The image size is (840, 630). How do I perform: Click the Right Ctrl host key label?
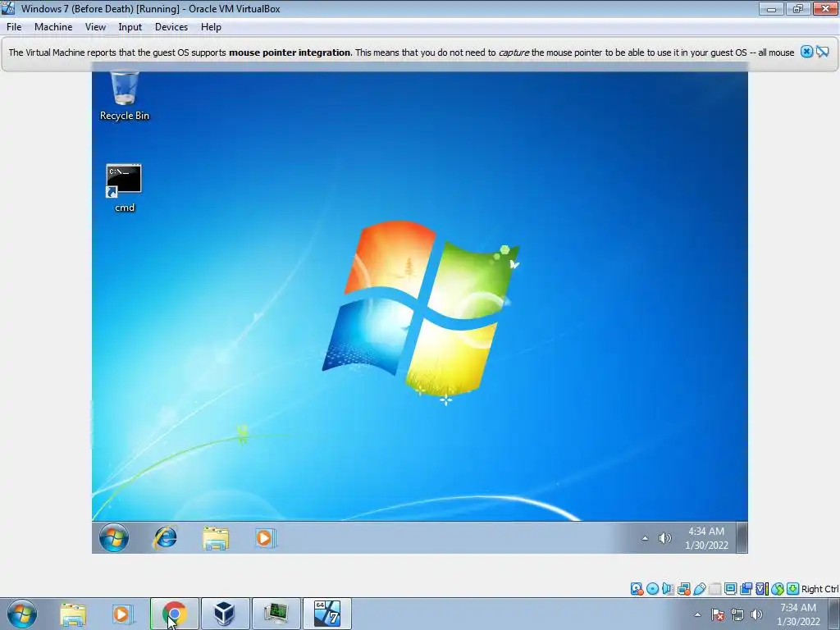820,589
